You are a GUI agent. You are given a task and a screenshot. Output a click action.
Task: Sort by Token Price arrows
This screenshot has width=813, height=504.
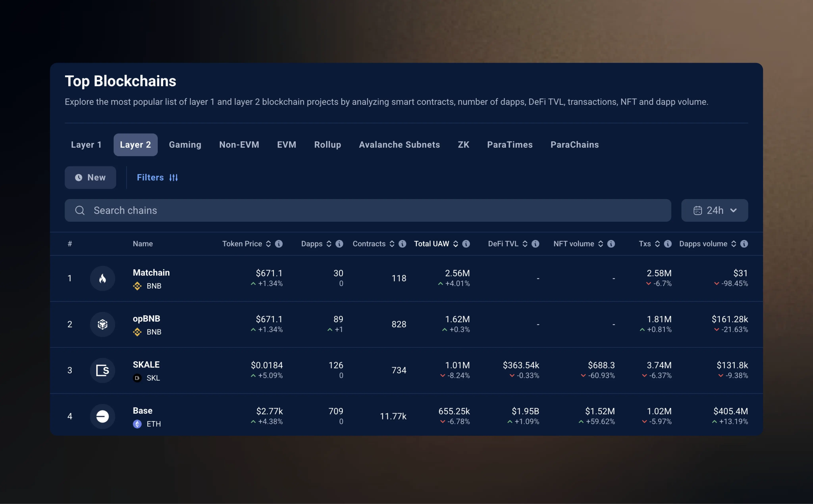tap(268, 244)
